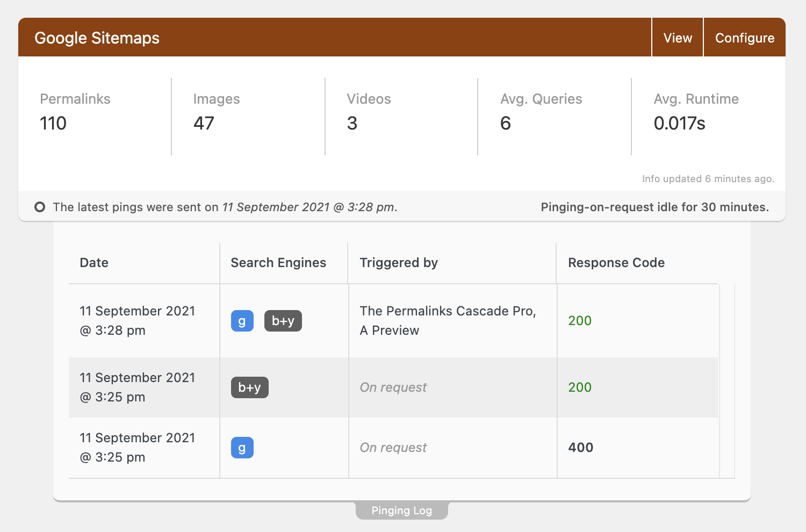Select the Google Sitemaps title
This screenshot has height=532, width=806.
[97, 38]
